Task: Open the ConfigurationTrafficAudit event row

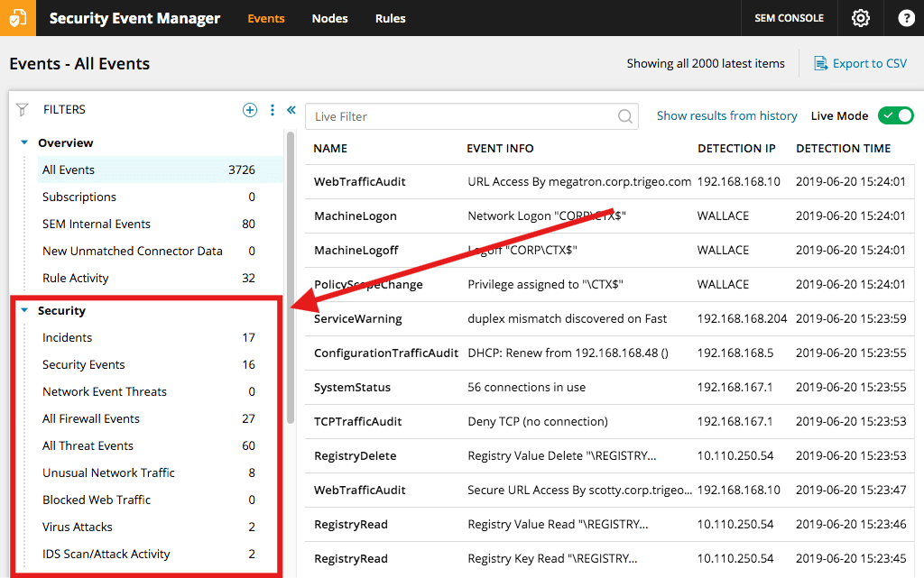Action: coord(609,353)
